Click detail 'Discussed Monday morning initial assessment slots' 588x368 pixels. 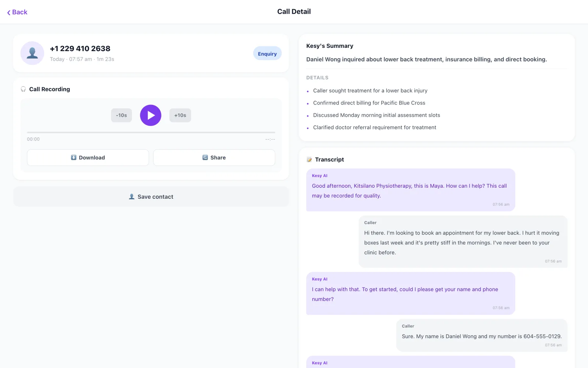pyautogui.click(x=376, y=115)
